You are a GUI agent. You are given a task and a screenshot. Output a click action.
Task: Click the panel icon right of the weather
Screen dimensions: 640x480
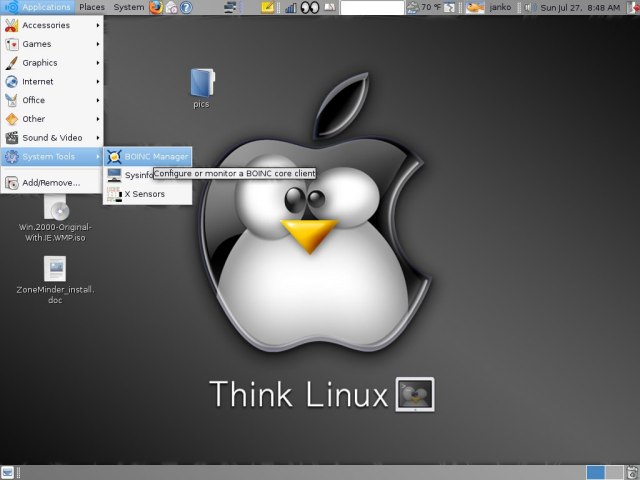[449, 7]
